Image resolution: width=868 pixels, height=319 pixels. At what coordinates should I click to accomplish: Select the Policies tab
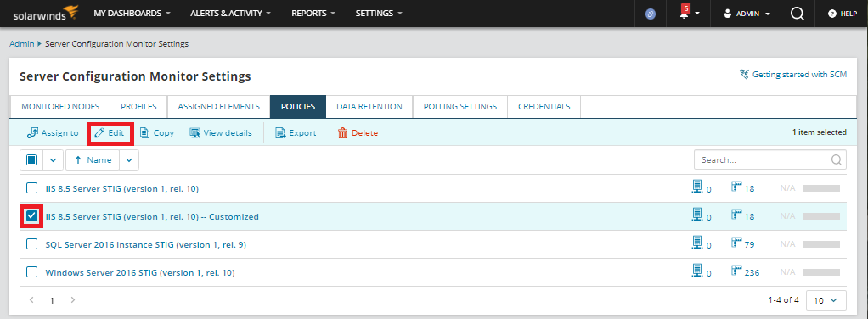pyautogui.click(x=298, y=107)
